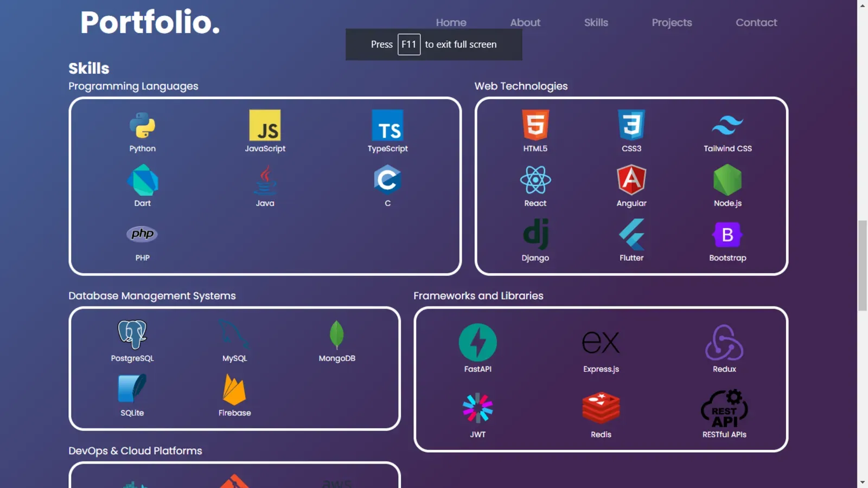Select the Python skill icon
Screen dimensions: 868x488
(142, 125)
